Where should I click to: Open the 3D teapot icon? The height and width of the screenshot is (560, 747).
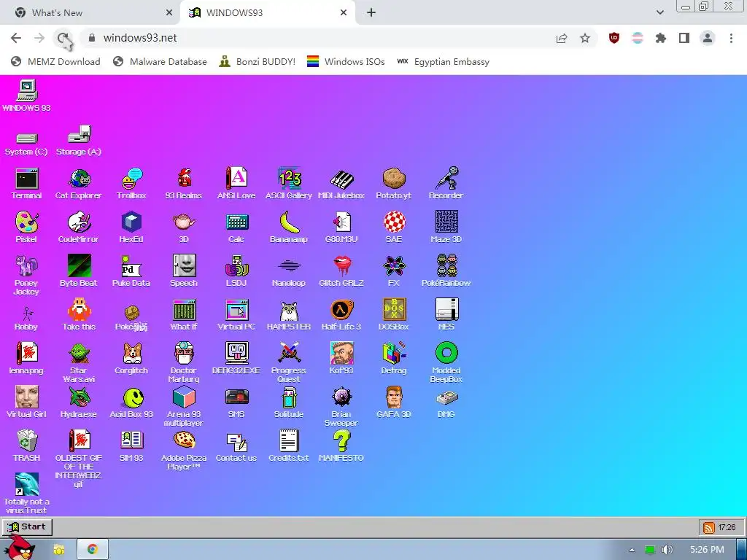coord(184,227)
